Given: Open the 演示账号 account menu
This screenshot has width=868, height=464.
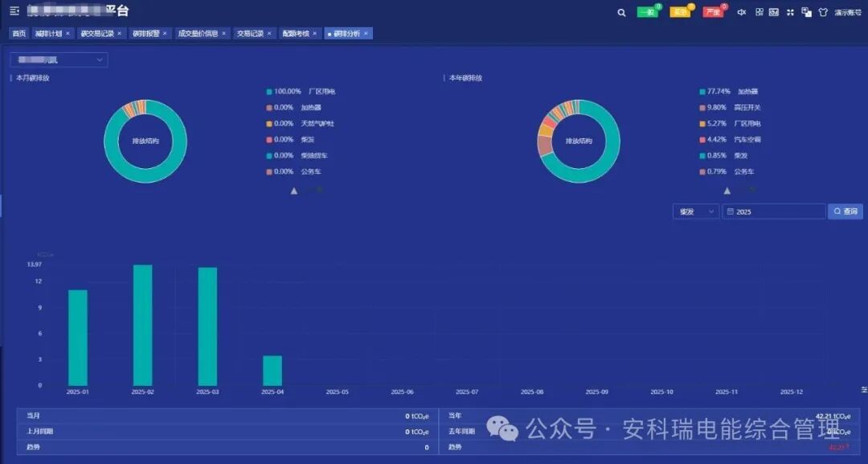Looking at the screenshot, I should (x=848, y=12).
